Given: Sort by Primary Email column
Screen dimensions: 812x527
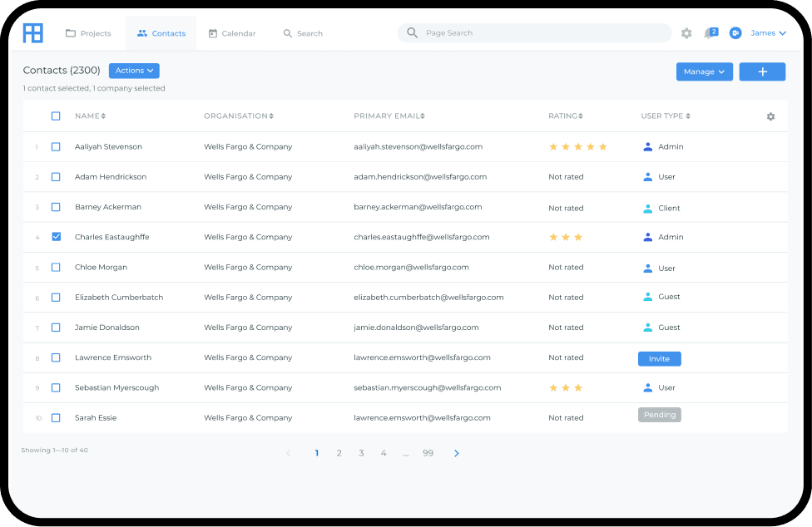Looking at the screenshot, I should (x=389, y=116).
